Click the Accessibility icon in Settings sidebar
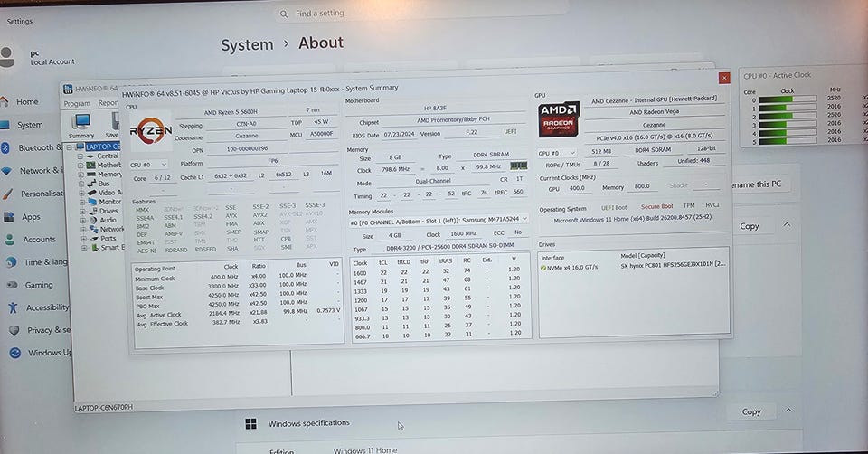The width and height of the screenshot is (868, 454). pyautogui.click(x=14, y=307)
